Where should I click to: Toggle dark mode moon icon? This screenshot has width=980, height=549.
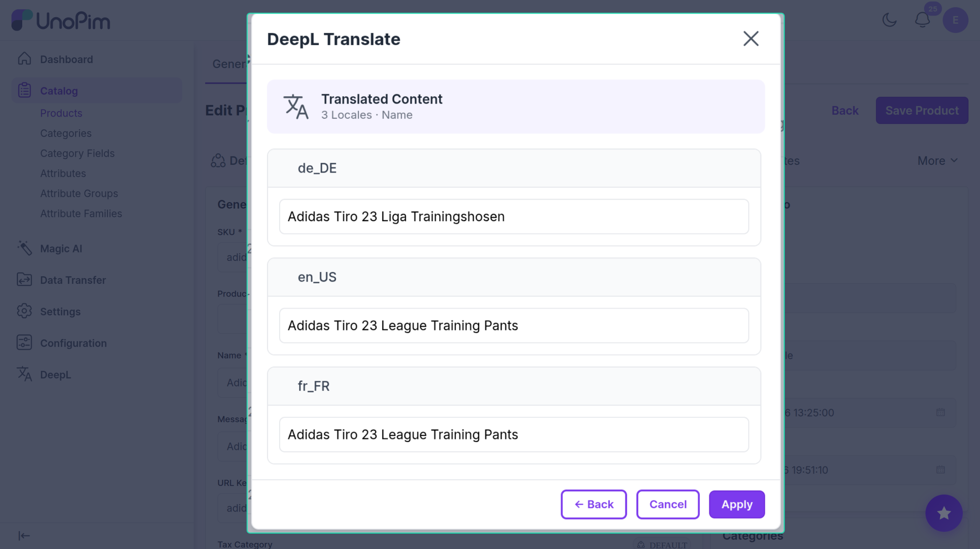[x=890, y=20]
